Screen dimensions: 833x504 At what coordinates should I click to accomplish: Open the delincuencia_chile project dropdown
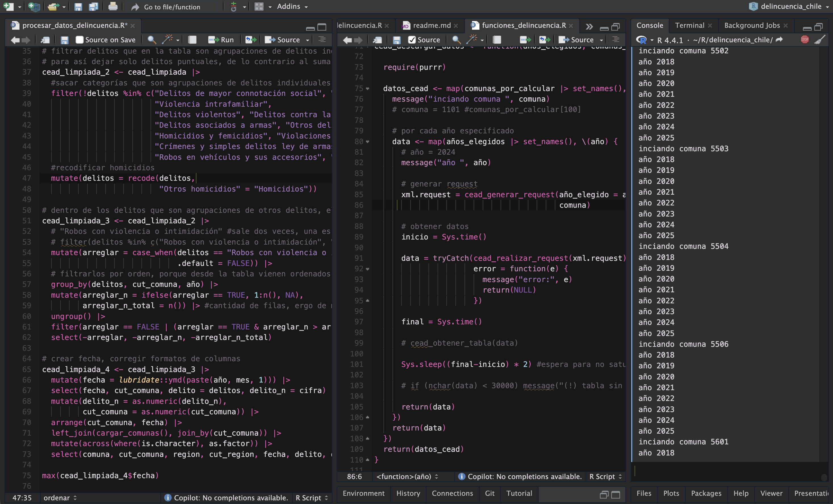click(790, 7)
